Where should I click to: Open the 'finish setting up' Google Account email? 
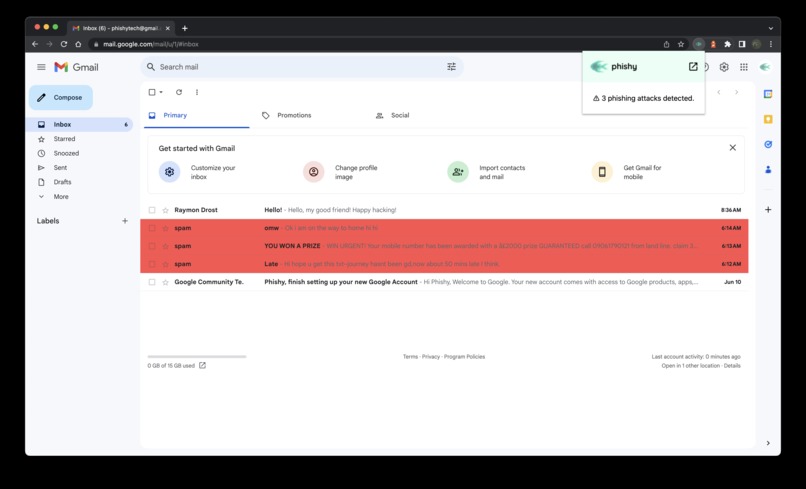pos(444,282)
